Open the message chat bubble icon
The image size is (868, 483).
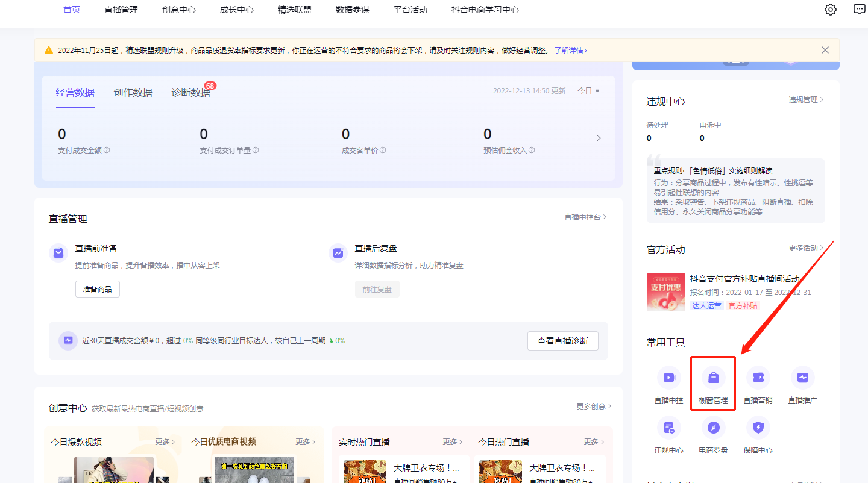click(860, 10)
